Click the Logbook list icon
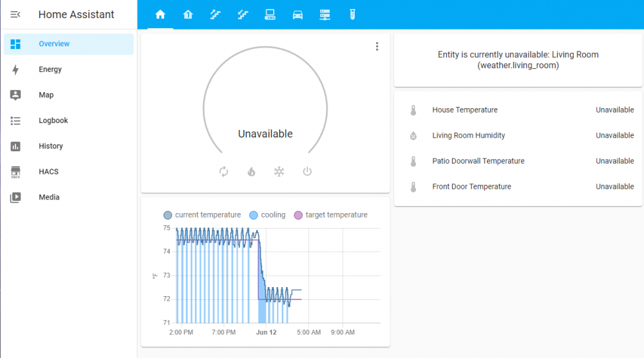The height and width of the screenshot is (358, 644). pos(15,120)
